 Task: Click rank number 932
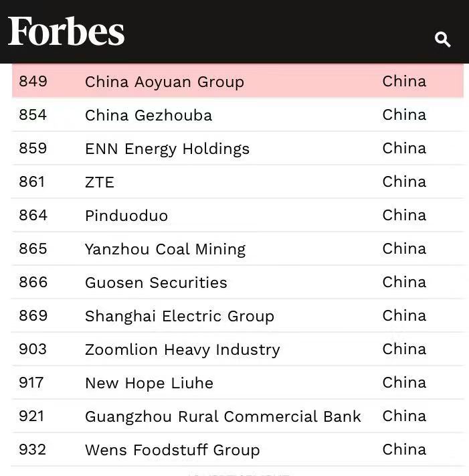(33, 449)
